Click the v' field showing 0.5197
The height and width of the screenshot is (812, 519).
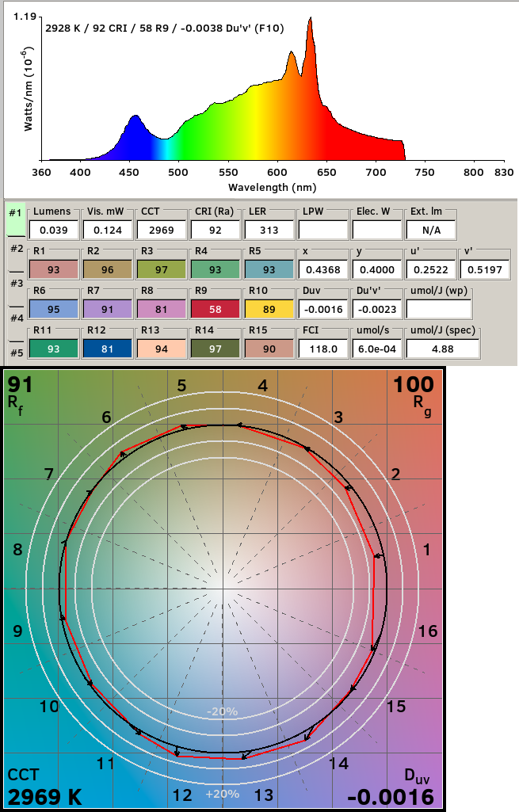pos(485,270)
